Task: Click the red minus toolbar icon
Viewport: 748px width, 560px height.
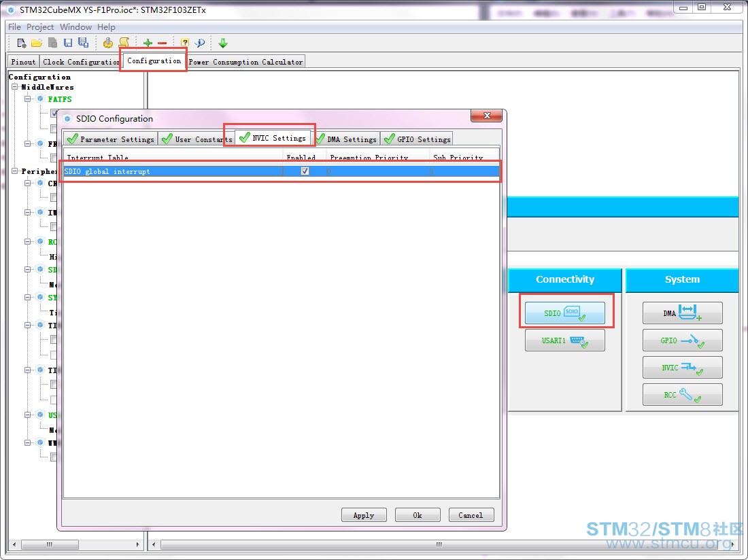Action: tap(163, 43)
